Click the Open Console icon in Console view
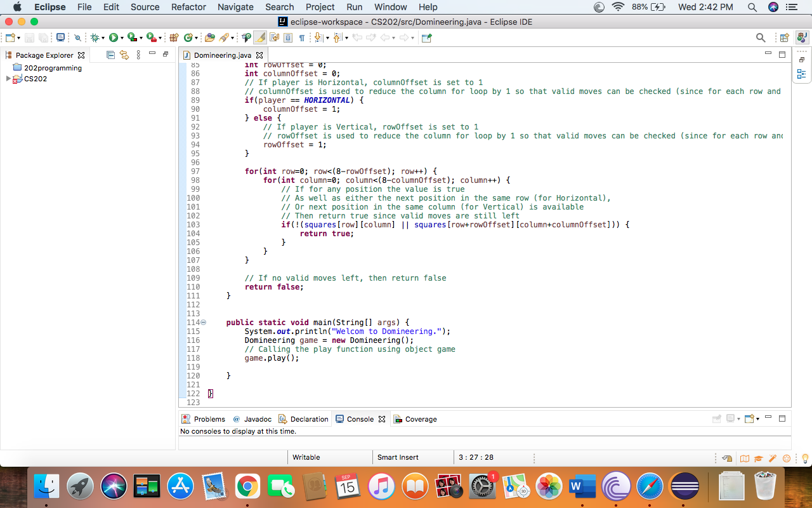812x508 pixels. [x=749, y=419]
